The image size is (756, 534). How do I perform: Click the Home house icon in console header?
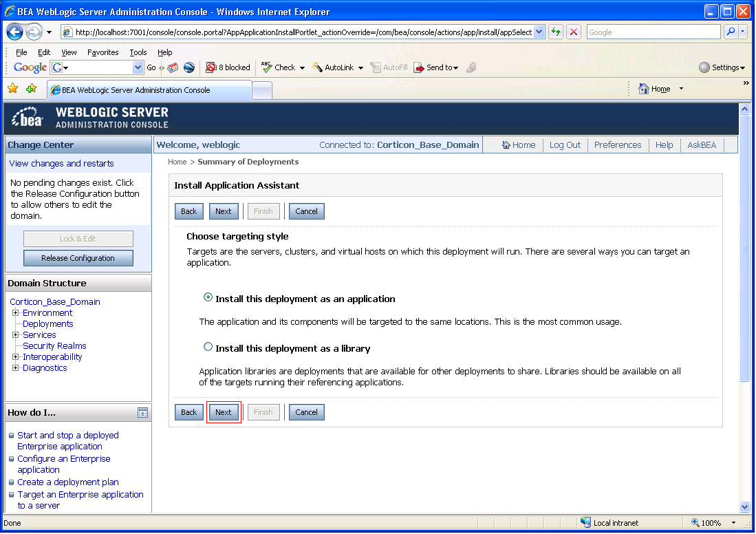coord(506,145)
